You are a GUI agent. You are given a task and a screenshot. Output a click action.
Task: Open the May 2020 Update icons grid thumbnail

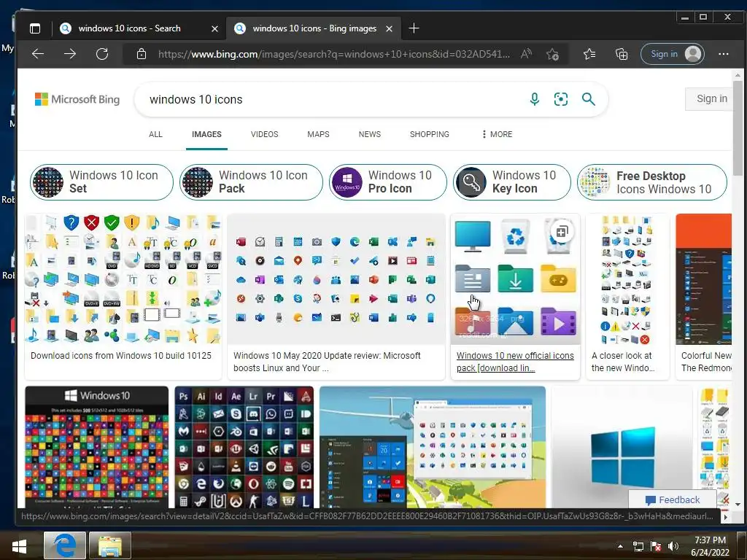[x=336, y=279]
